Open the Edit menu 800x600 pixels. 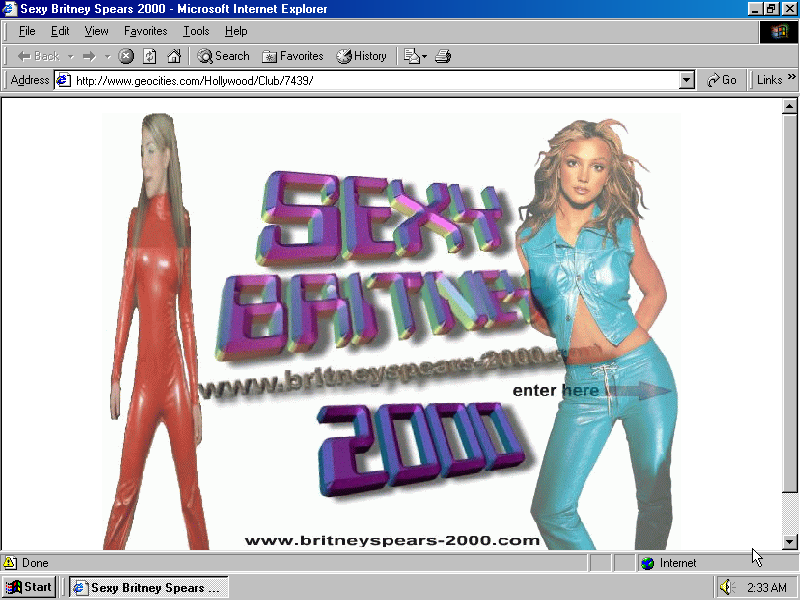(60, 31)
